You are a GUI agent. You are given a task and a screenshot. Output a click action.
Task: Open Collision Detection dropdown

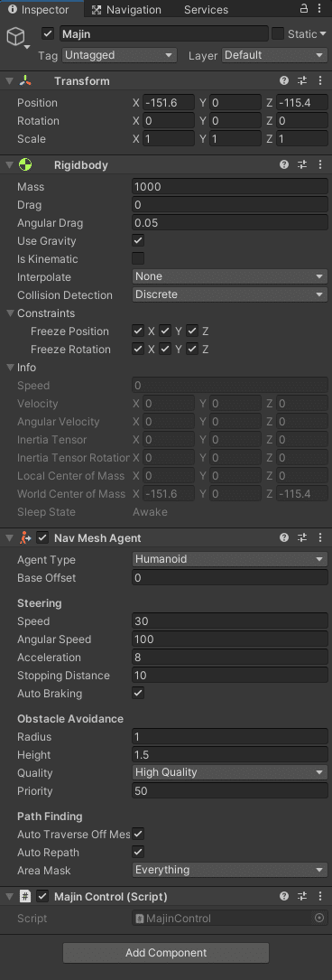230,295
